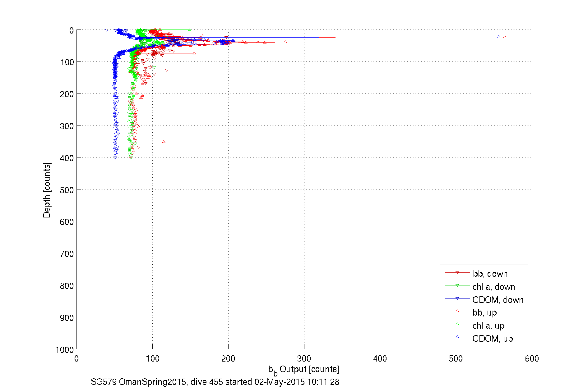Click the y-axis tick label 900
The height and width of the screenshot is (392, 588).
(x=67, y=318)
